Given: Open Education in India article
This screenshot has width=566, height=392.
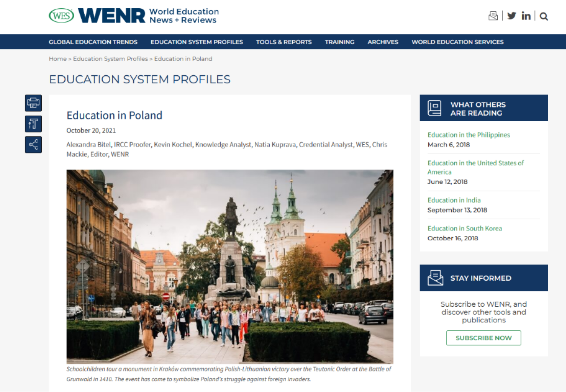Looking at the screenshot, I should pyautogui.click(x=454, y=200).
